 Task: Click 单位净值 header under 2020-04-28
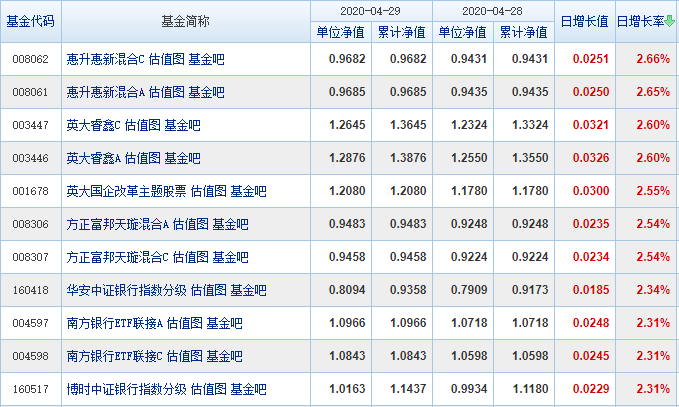(462, 32)
